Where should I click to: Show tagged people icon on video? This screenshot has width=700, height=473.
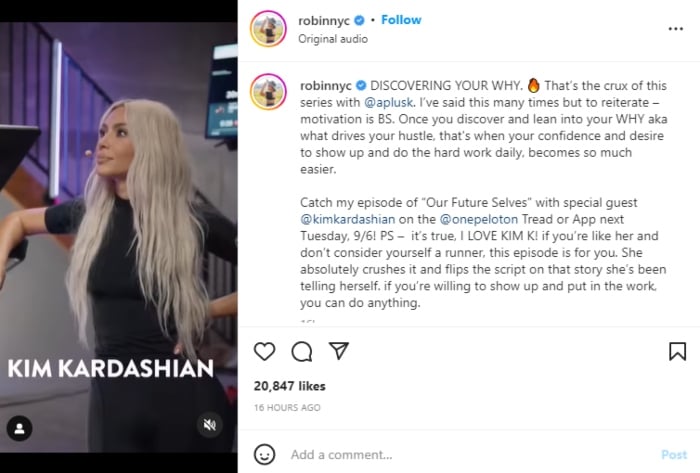pyautogui.click(x=19, y=428)
